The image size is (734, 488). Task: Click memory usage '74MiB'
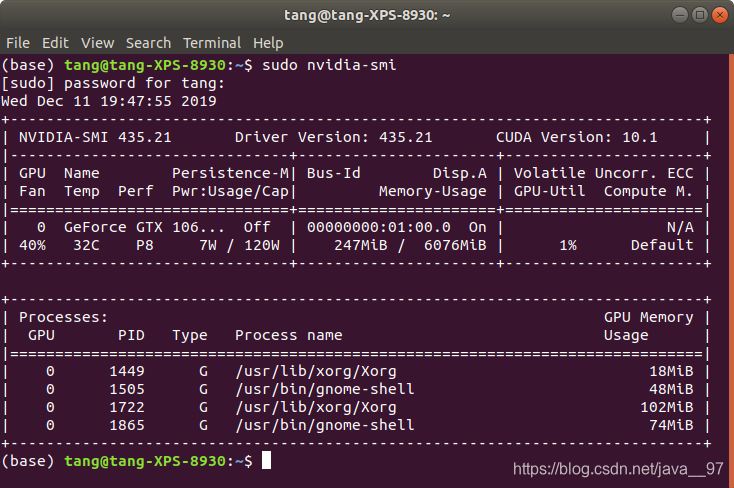point(671,425)
